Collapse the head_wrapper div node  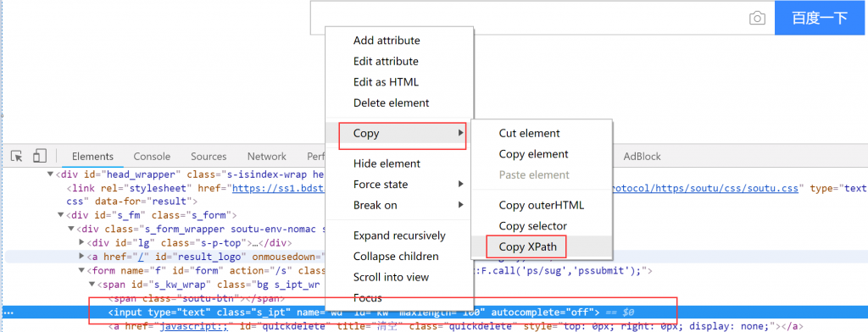(51, 174)
